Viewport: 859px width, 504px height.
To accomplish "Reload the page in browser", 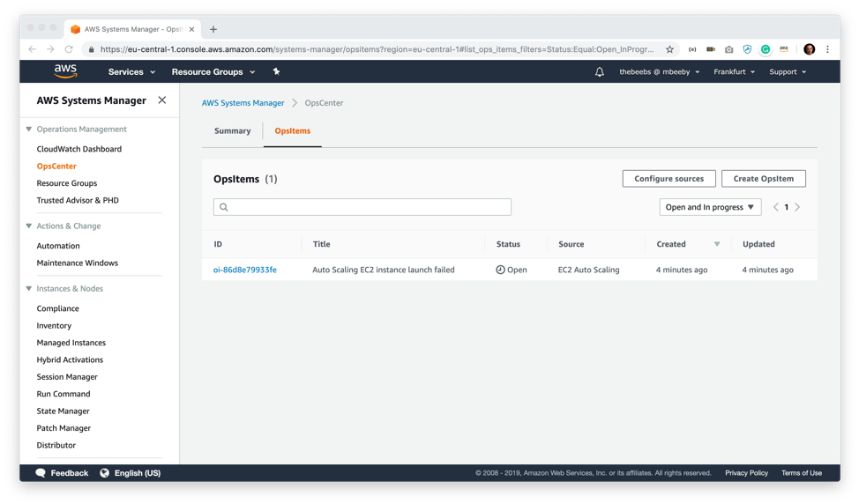I will pos(69,49).
